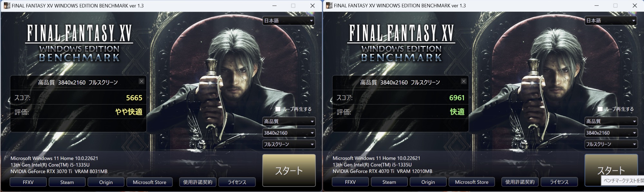Open the 高品質 quality dropdown in right window

(611, 121)
